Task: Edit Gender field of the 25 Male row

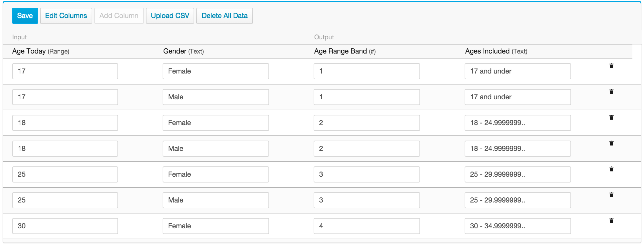Action: (216, 200)
